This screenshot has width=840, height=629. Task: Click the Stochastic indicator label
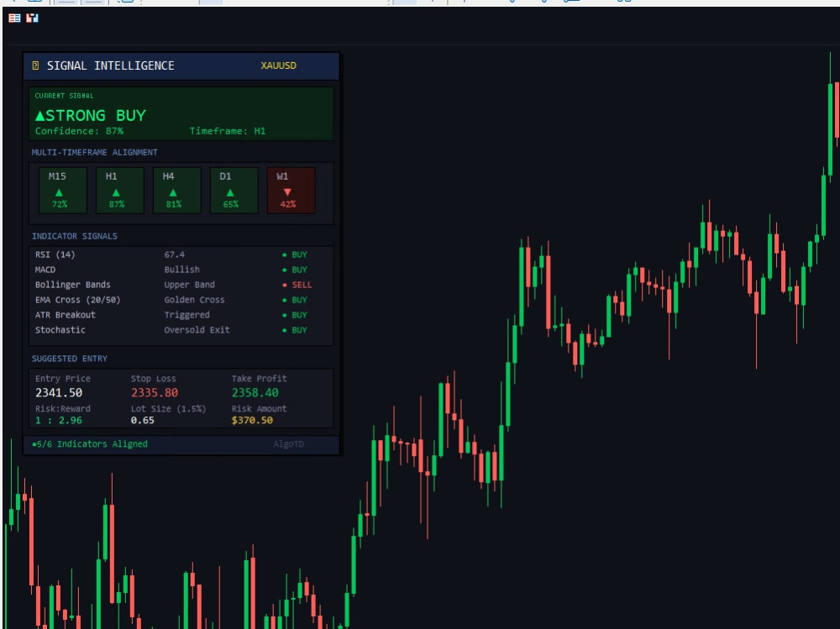click(x=60, y=329)
